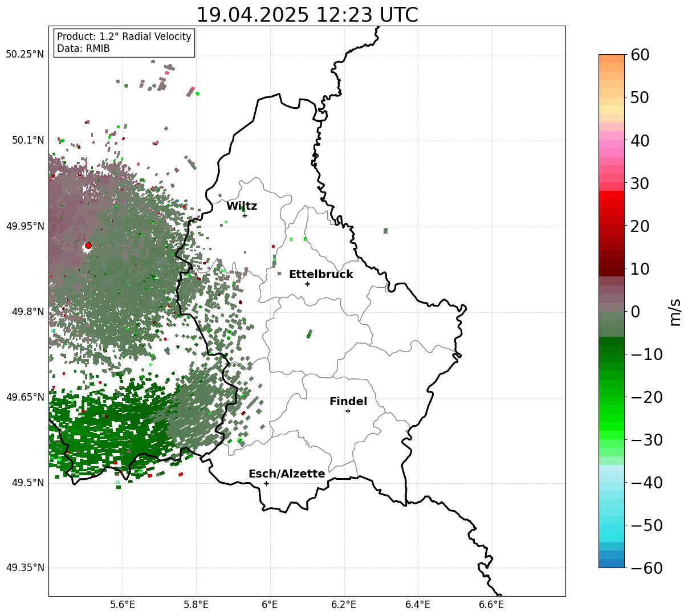Click the colorbar tick label 50

[641, 97]
